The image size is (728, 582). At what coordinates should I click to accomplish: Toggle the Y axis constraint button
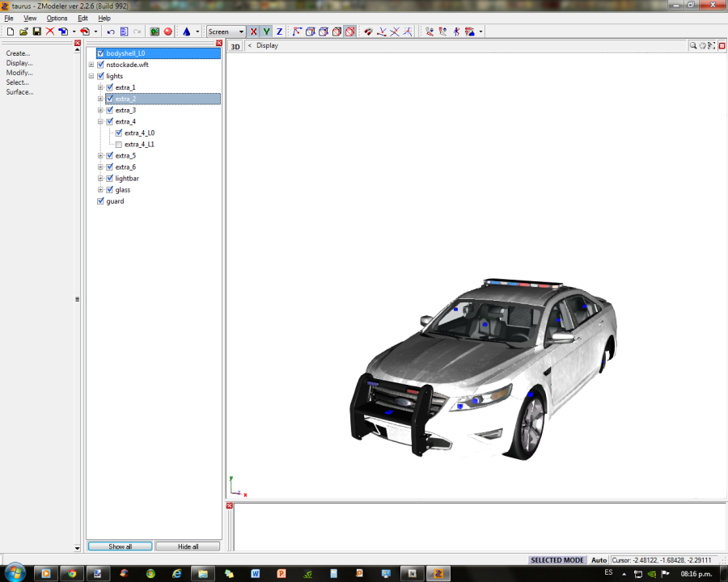point(266,32)
